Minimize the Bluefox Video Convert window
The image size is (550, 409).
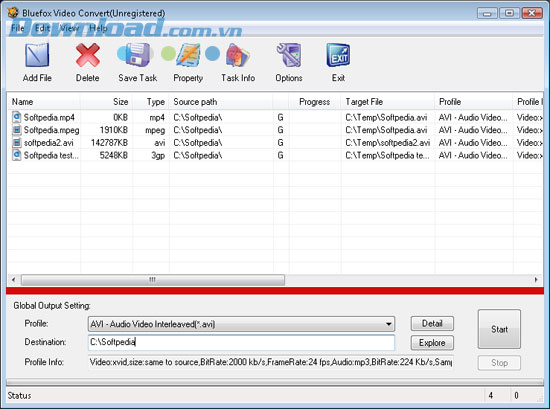pos(487,13)
